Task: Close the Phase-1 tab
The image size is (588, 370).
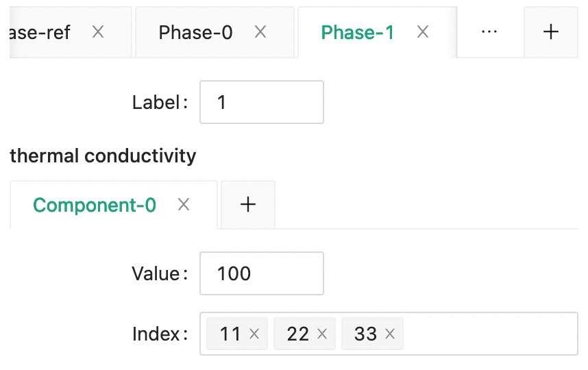Action: click(423, 32)
